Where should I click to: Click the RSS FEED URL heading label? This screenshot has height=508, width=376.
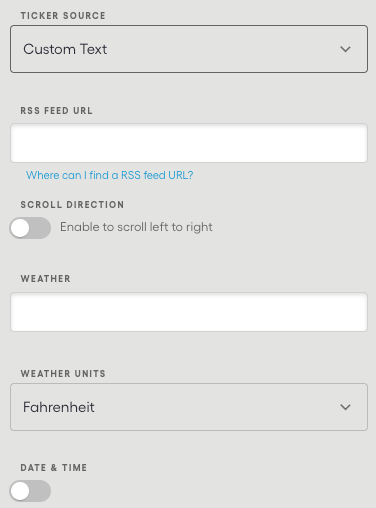[56, 111]
